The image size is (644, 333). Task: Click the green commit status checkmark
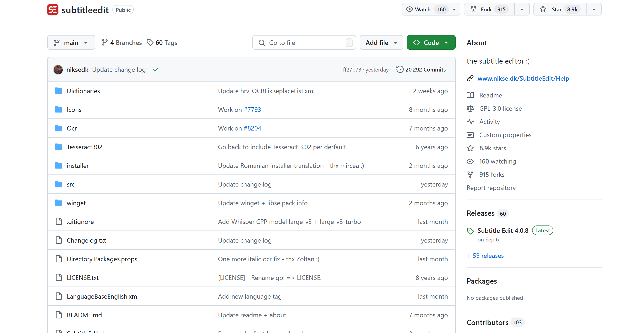[x=155, y=69]
